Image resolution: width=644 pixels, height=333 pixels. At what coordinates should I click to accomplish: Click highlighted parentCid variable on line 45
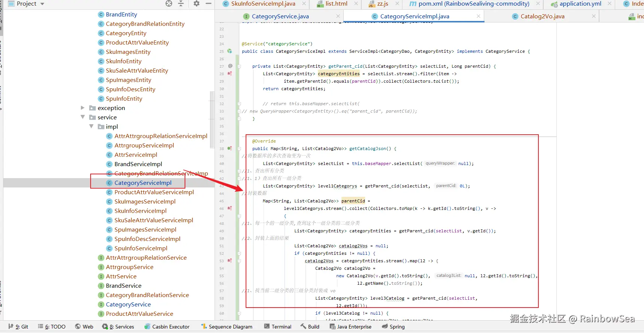(x=353, y=201)
